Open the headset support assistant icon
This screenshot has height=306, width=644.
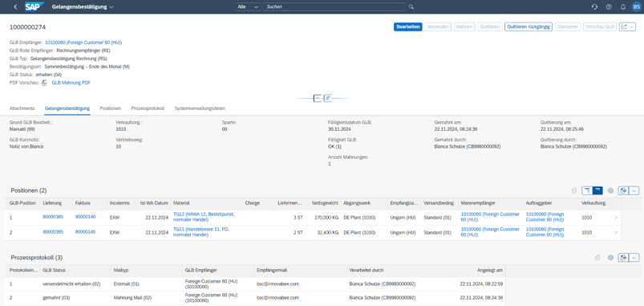pos(594,7)
